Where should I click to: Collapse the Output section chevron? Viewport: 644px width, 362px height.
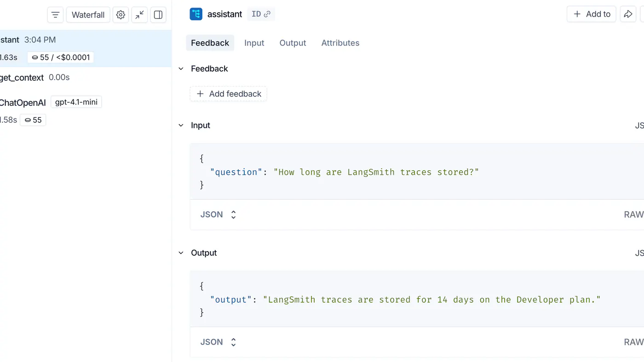pyautogui.click(x=181, y=253)
